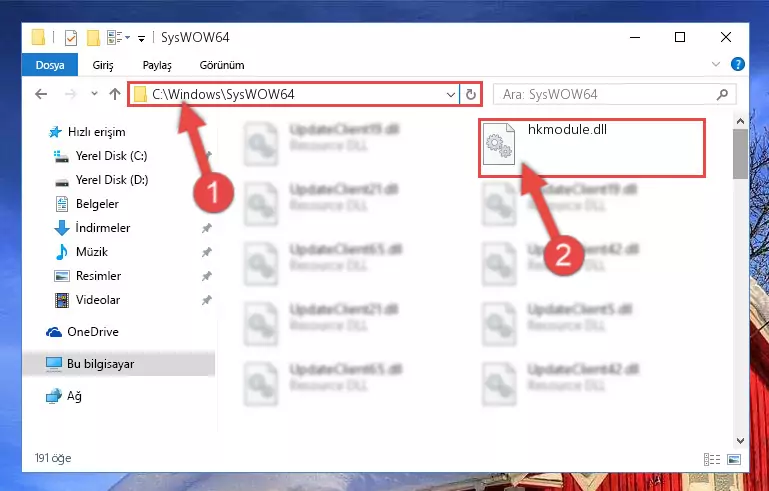The height and width of the screenshot is (491, 769).
Task: Open the Help question mark icon
Action: pos(738,64)
